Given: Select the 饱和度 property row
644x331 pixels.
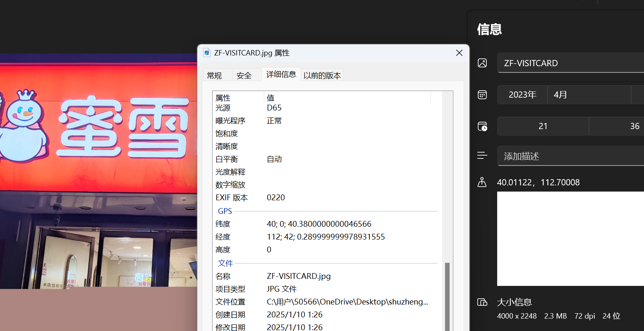Looking at the screenshot, I should pyautogui.click(x=327, y=133).
